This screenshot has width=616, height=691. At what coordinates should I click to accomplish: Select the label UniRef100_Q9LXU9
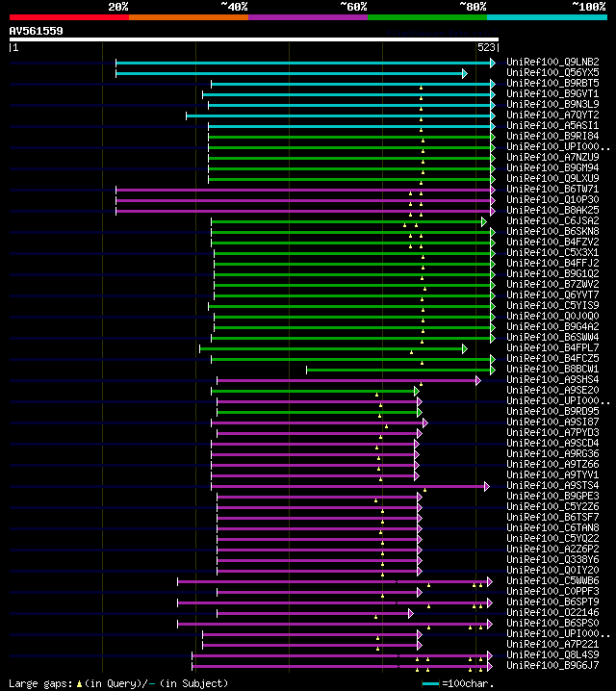(x=552, y=178)
